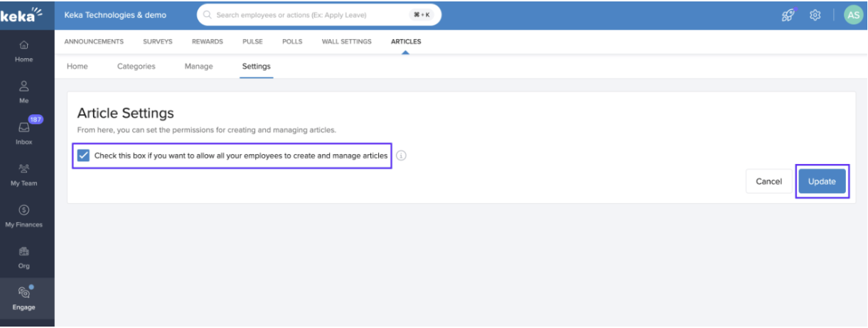Open the Surveys tab
This screenshot has height=328, width=868.
click(157, 42)
